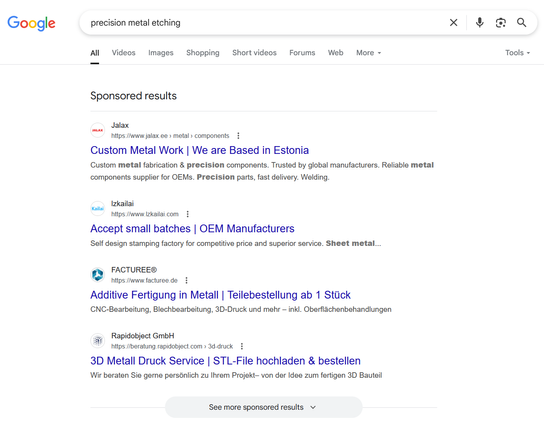The width and height of the screenshot is (544, 424).
Task: Open Custom Metal Work Estonia link
Action: point(199,150)
